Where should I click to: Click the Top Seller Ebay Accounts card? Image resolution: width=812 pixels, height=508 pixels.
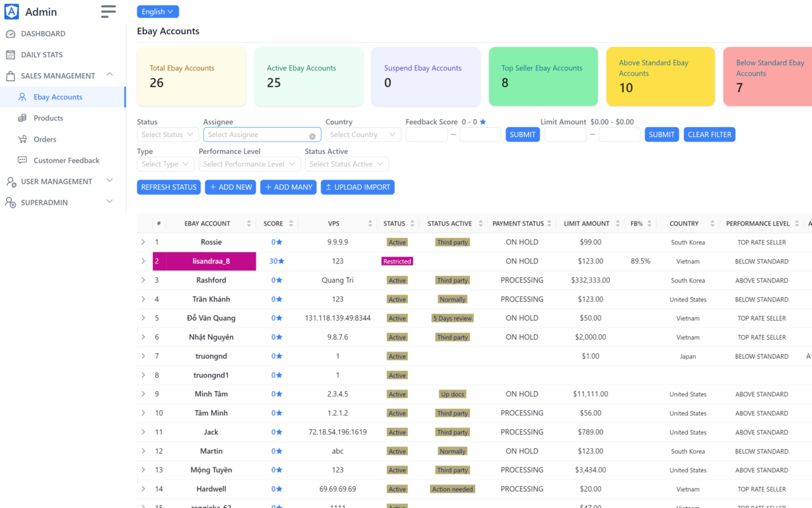coord(543,76)
